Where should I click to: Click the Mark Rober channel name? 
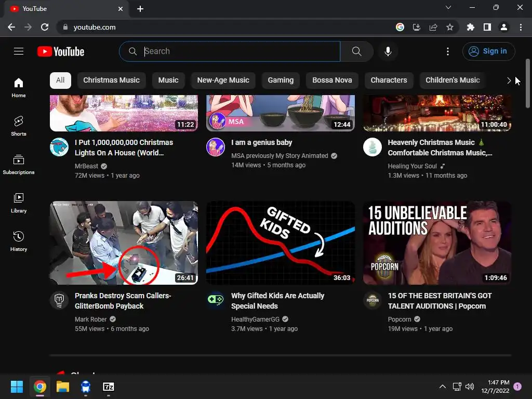90,320
